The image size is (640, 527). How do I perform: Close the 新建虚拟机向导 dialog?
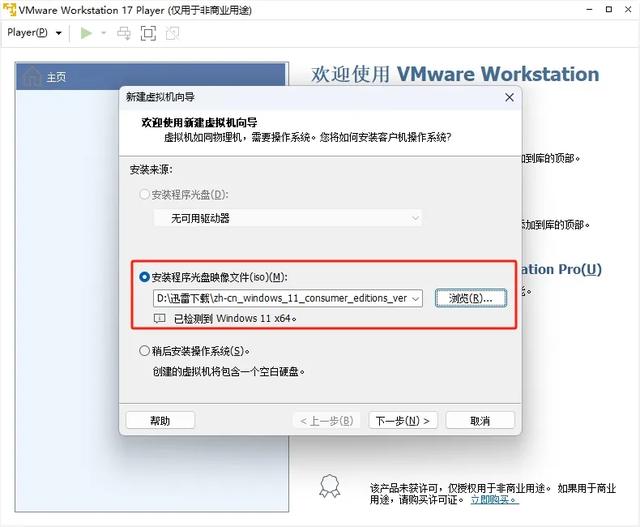coord(509,98)
